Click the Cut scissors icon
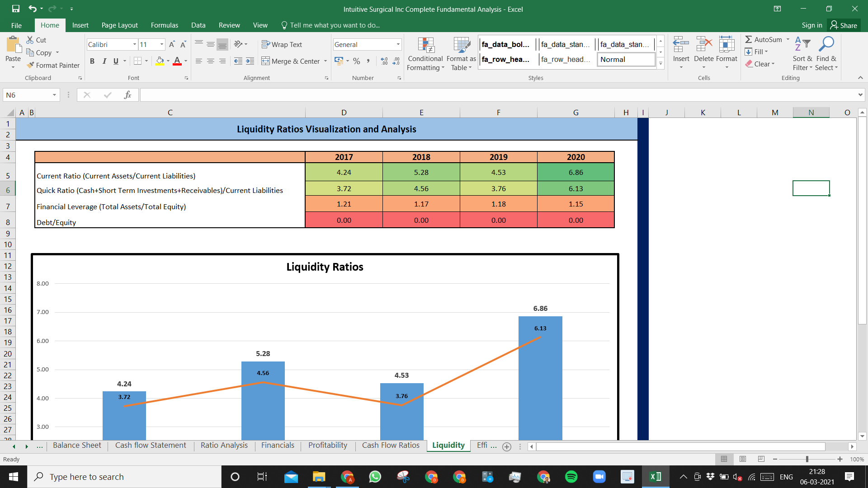 pos(30,40)
